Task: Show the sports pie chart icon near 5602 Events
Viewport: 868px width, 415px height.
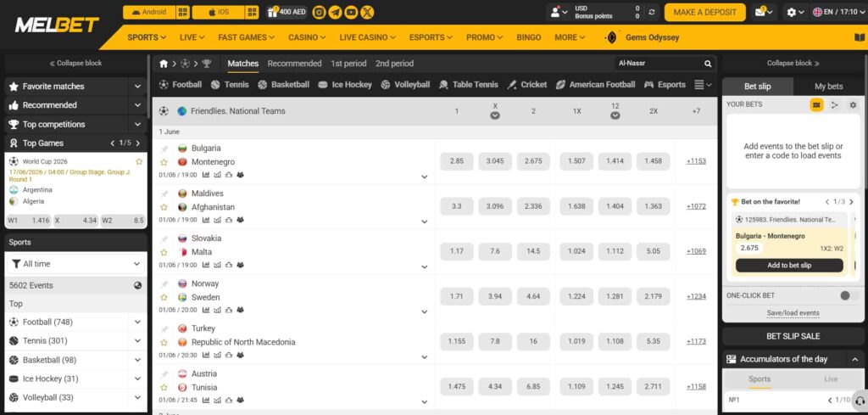Action: (138, 285)
